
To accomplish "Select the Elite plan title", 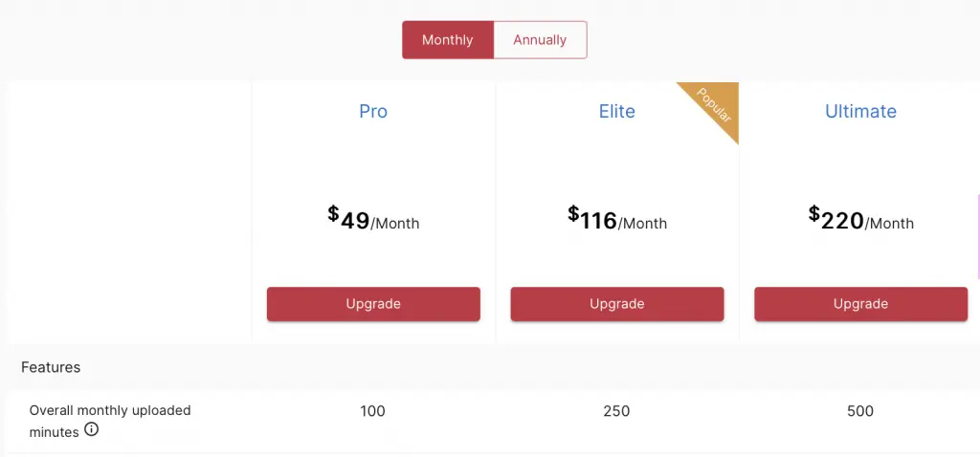I will pos(617,111).
